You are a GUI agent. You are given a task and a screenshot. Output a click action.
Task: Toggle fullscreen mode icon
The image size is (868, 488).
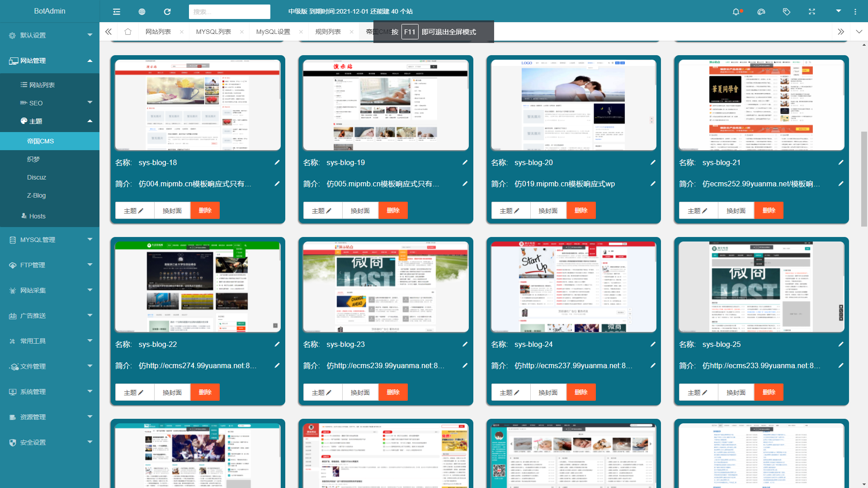(812, 12)
